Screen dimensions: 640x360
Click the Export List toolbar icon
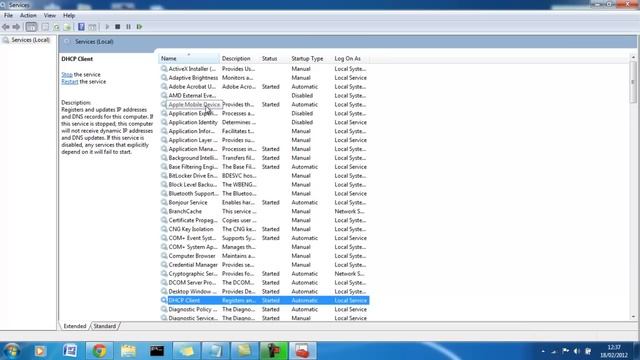coord(67,27)
